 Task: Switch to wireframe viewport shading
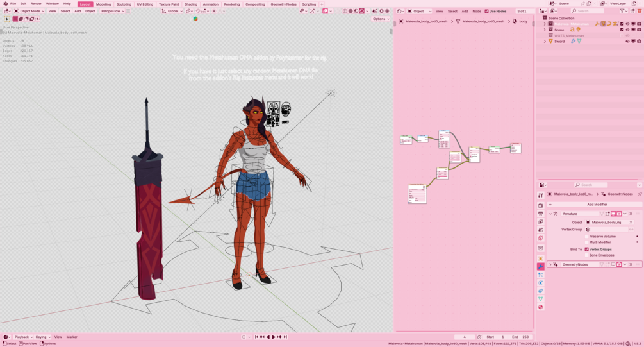click(x=345, y=11)
